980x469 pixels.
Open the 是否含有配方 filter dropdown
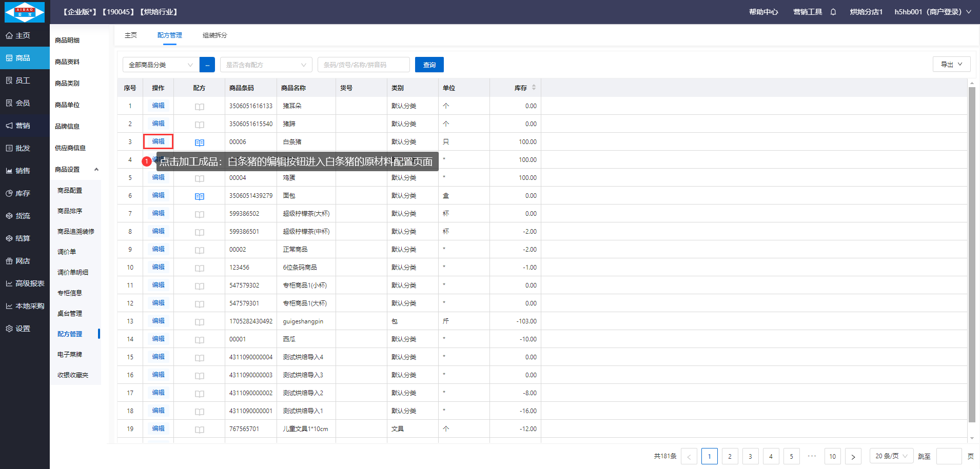point(266,65)
